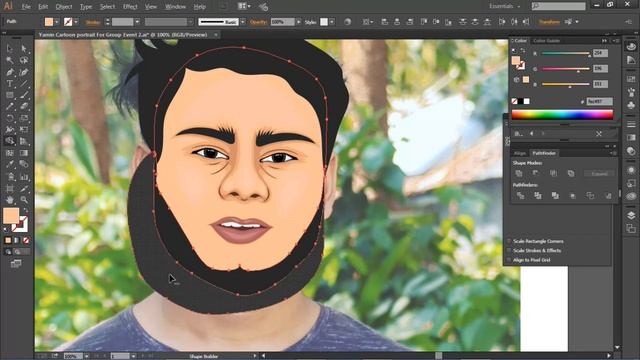Open the Object menu

tap(64, 7)
